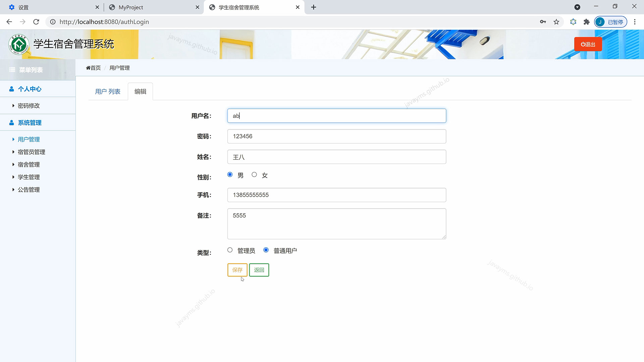Switch to the MyProject browser tab
Image resolution: width=644 pixels, height=362 pixels.
pos(131,7)
